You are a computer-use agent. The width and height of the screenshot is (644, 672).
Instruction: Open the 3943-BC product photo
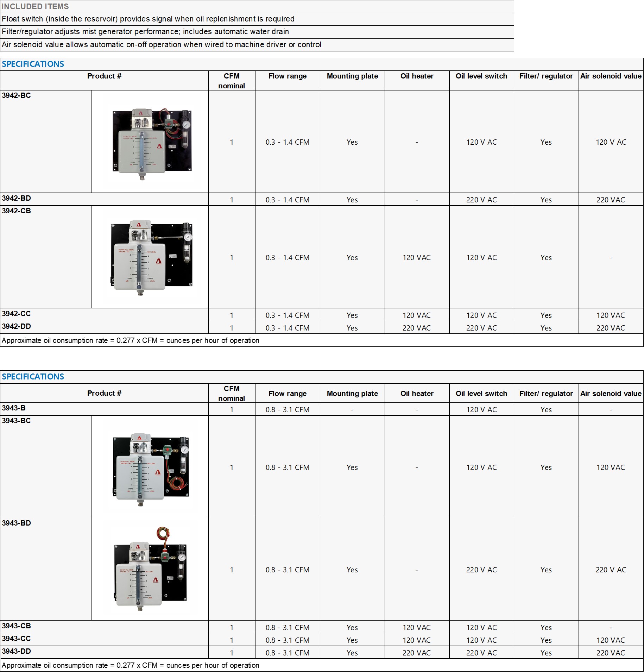(151, 468)
